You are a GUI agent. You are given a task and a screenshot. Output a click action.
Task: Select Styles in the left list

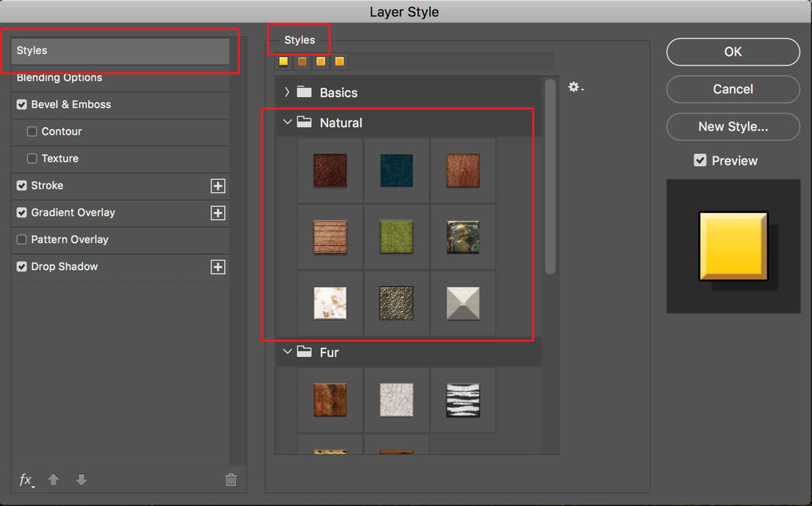click(120, 50)
